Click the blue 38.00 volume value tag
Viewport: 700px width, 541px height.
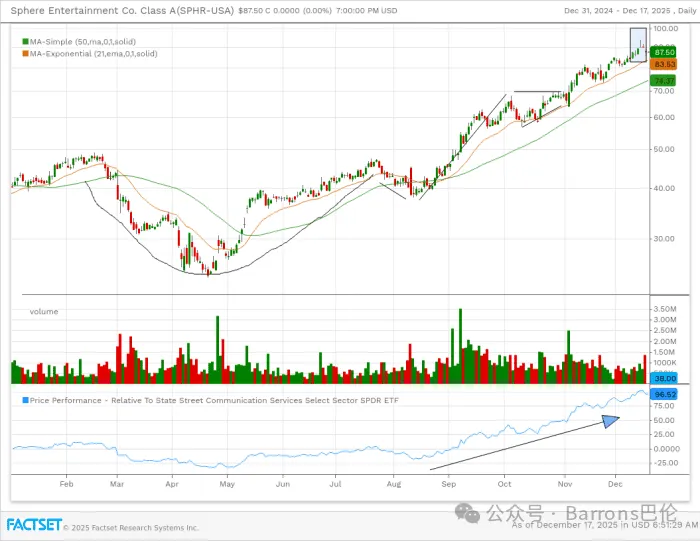tap(664, 379)
